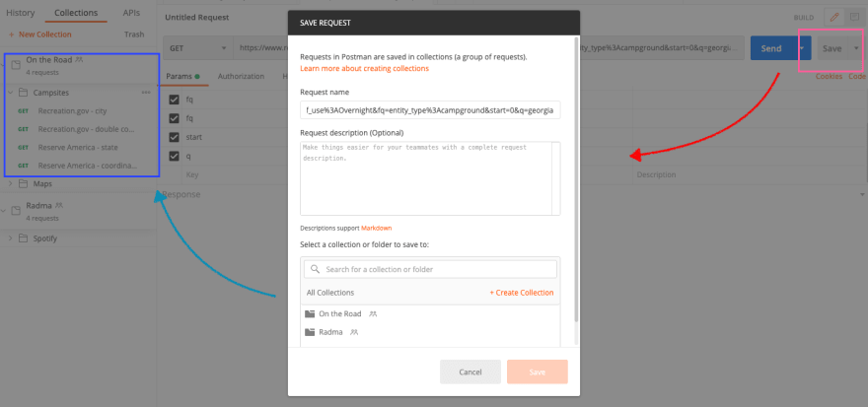Toggle the q parameter checkbox
This screenshot has width=868, height=407.
(x=174, y=156)
